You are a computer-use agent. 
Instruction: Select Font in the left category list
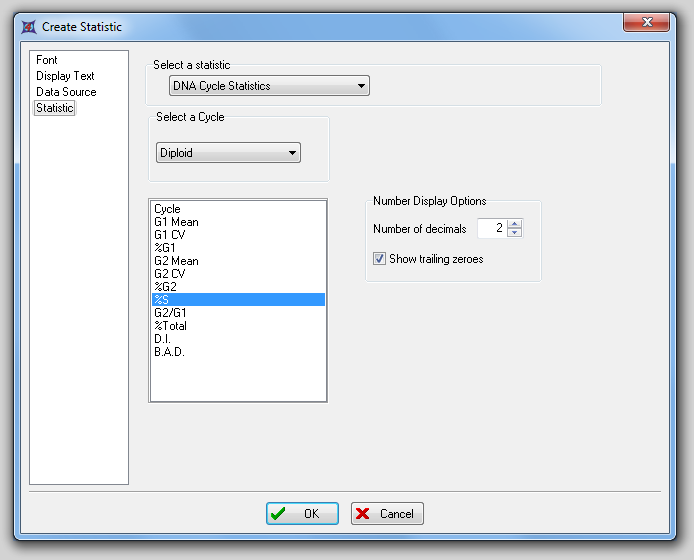[47, 60]
